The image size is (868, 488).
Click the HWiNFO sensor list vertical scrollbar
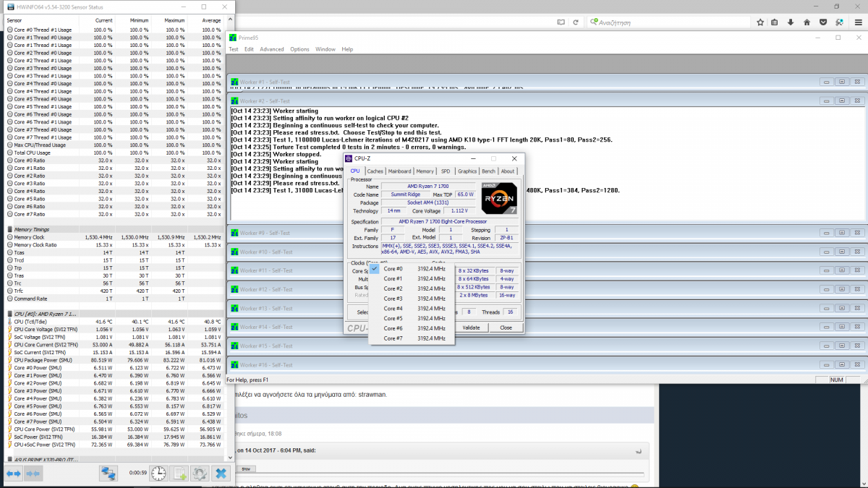click(x=229, y=239)
